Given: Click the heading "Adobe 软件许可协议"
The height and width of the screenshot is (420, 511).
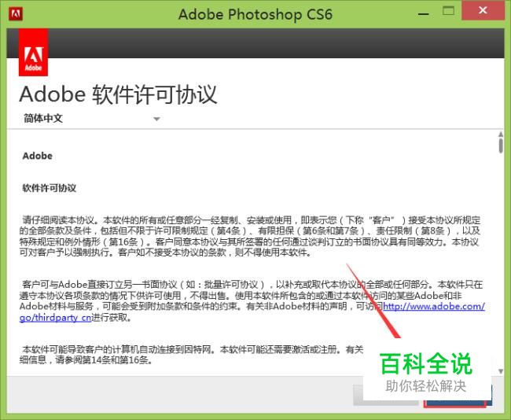Looking at the screenshot, I should point(118,95).
